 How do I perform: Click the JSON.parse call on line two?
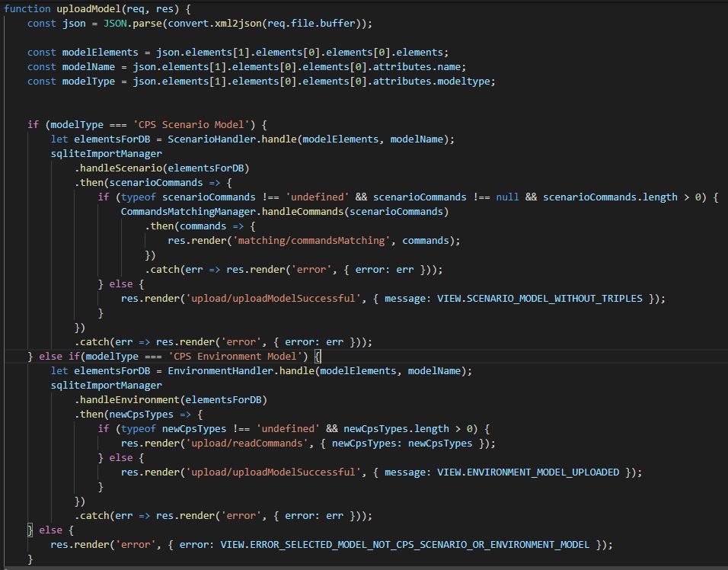pos(133,23)
